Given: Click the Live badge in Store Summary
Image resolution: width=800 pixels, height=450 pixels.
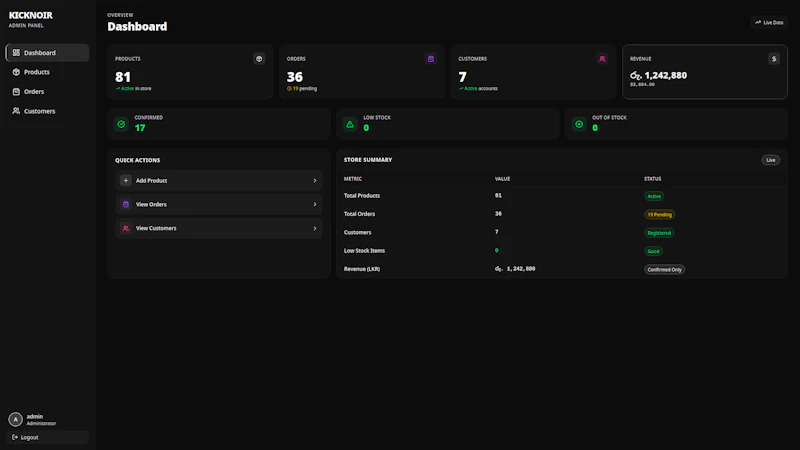Looking at the screenshot, I should coord(770,160).
